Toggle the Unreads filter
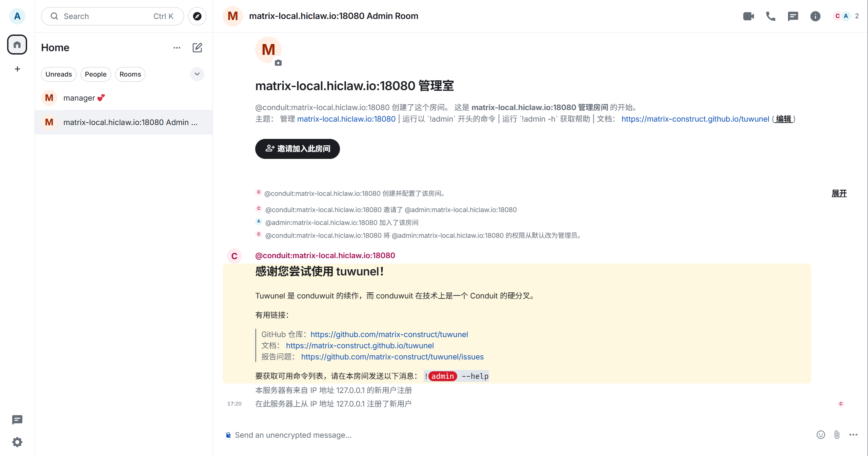The image size is (868, 456). click(59, 74)
